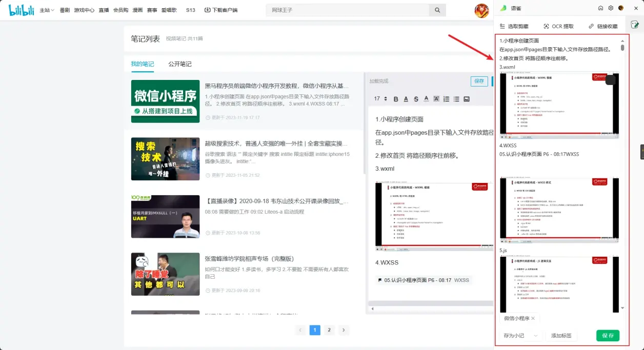Screen dimensions: 644x350
Task: Remove the 微信小程序 tag
Action: pos(533,318)
